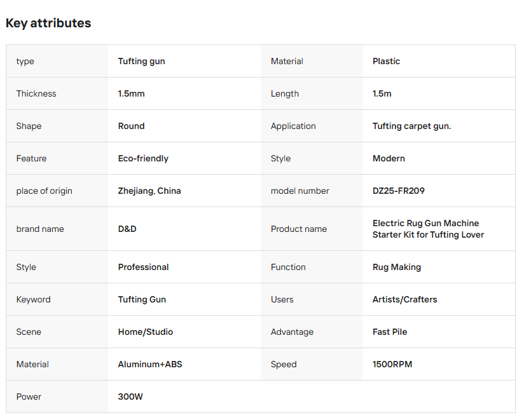Click the Tufting carpet gun application value
This screenshot has height=420, width=524.
(411, 126)
